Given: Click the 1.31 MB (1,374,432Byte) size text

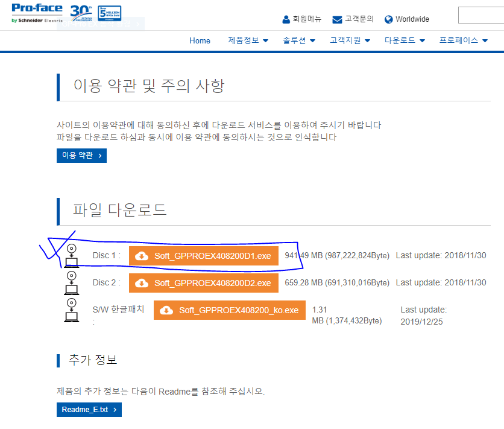Looking at the screenshot, I should click(x=347, y=316).
